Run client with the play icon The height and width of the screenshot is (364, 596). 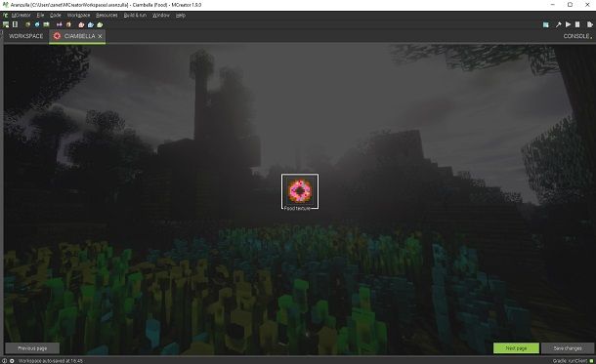point(568,24)
